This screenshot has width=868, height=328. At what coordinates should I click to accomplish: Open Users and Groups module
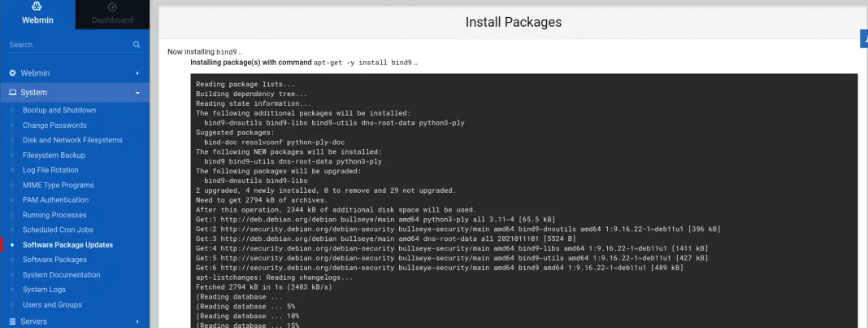[52, 304]
